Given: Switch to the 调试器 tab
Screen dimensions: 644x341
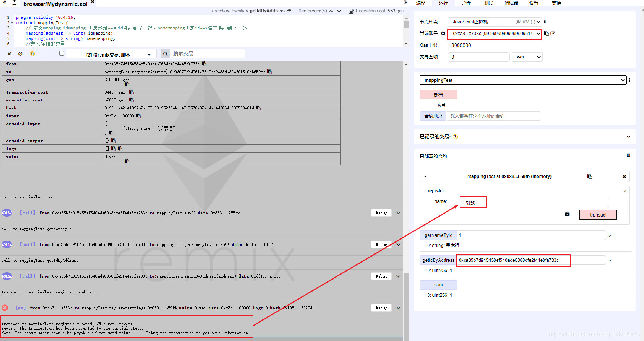Looking at the screenshot, I should pyautogui.click(x=511, y=3).
